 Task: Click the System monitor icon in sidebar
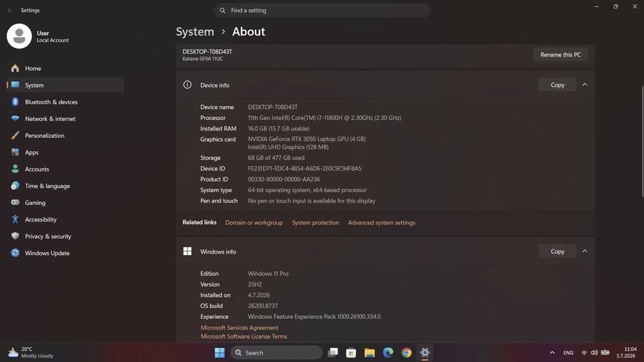point(15,84)
